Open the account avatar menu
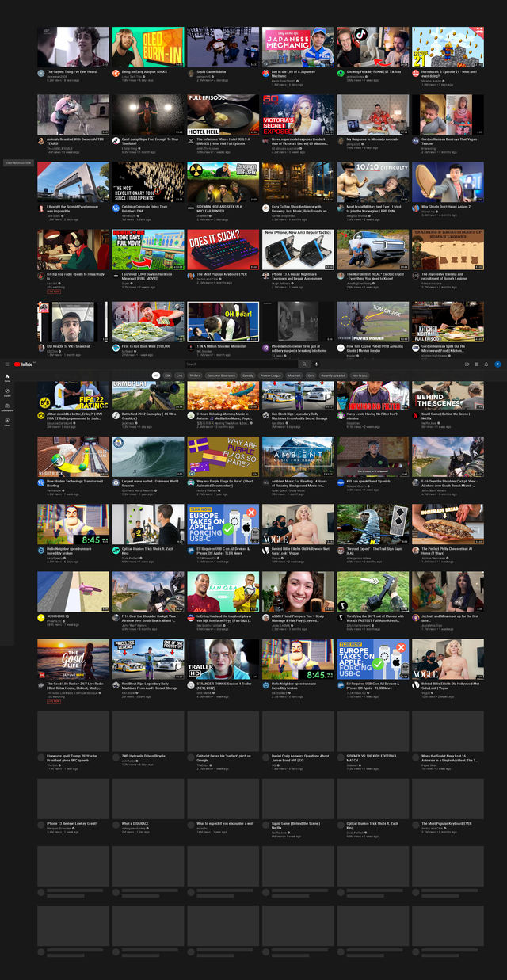Image resolution: width=507 pixels, height=980 pixels. point(497,364)
